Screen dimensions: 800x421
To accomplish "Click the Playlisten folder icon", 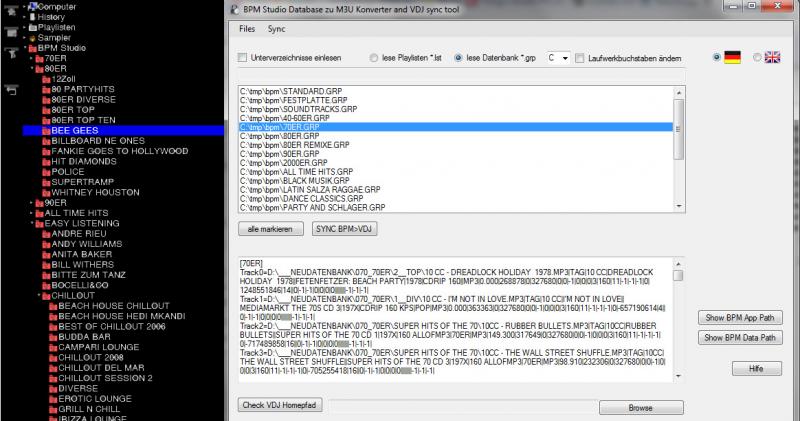I will pos(33,28).
